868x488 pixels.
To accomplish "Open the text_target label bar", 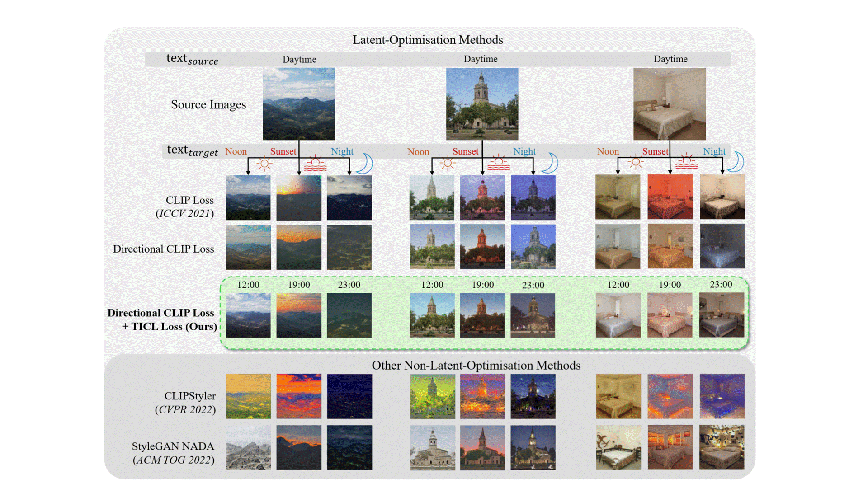I will (192, 151).
